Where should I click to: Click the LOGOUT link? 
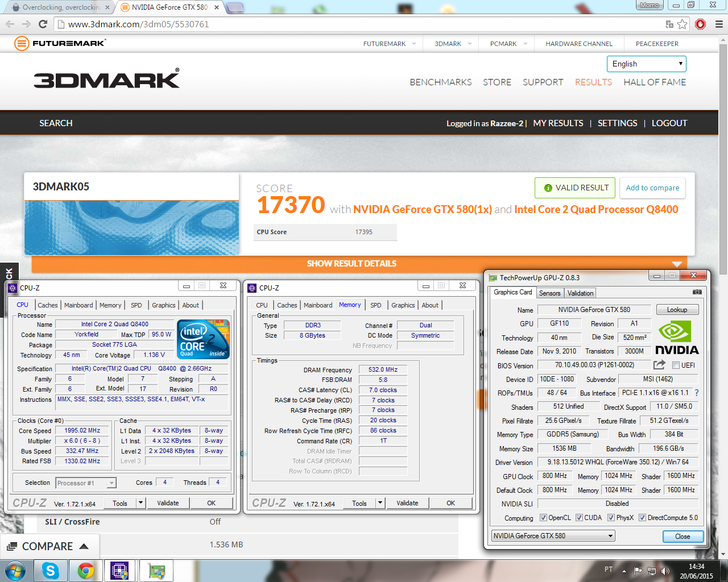(x=669, y=123)
